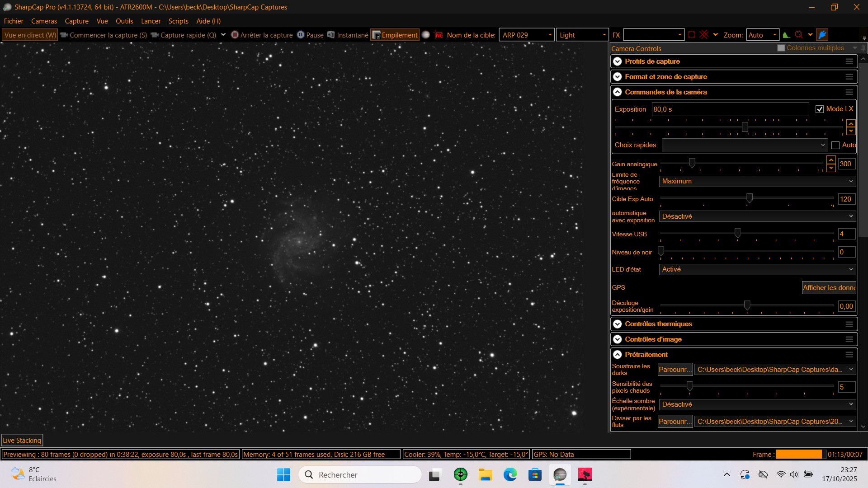This screenshot has width=868, height=488.
Task: Open the Fichier menu
Action: click(14, 21)
